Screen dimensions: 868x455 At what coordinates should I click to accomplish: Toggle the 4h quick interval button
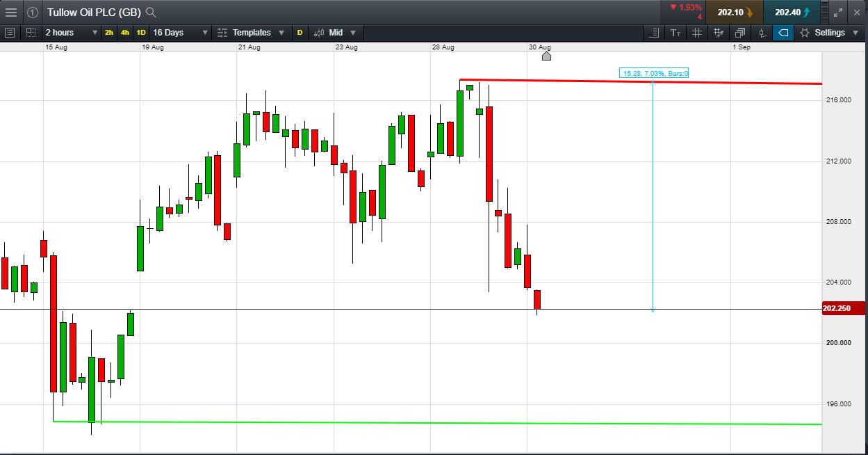click(125, 33)
